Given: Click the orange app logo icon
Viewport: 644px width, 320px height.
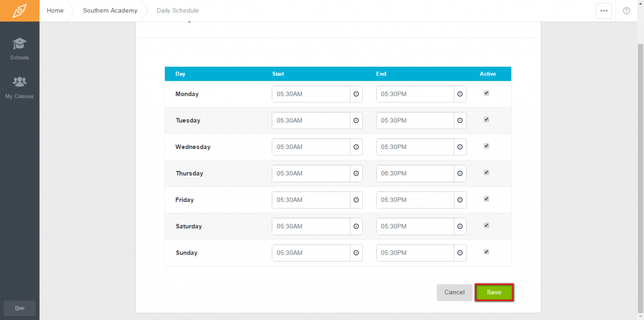Looking at the screenshot, I should (x=19, y=11).
